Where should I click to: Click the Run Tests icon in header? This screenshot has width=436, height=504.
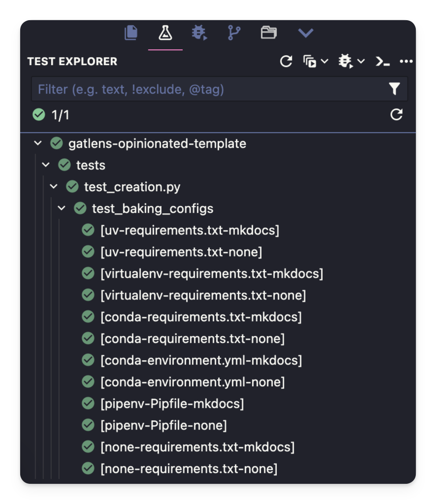click(x=310, y=62)
